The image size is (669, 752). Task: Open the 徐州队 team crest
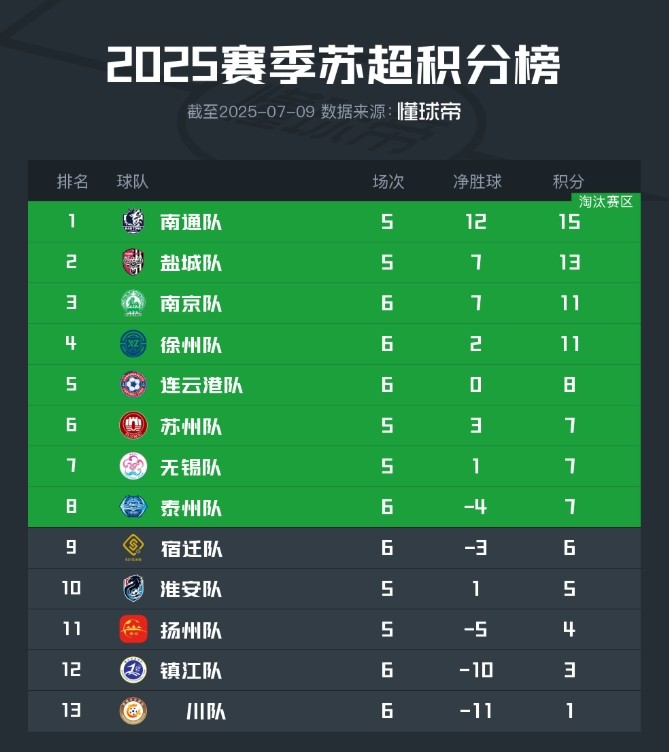(133, 344)
